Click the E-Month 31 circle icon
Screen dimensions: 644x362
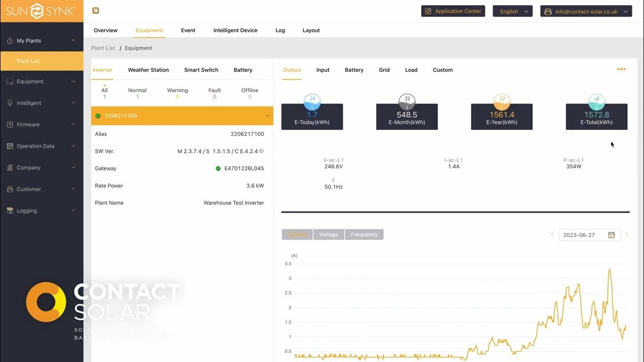pos(407,102)
